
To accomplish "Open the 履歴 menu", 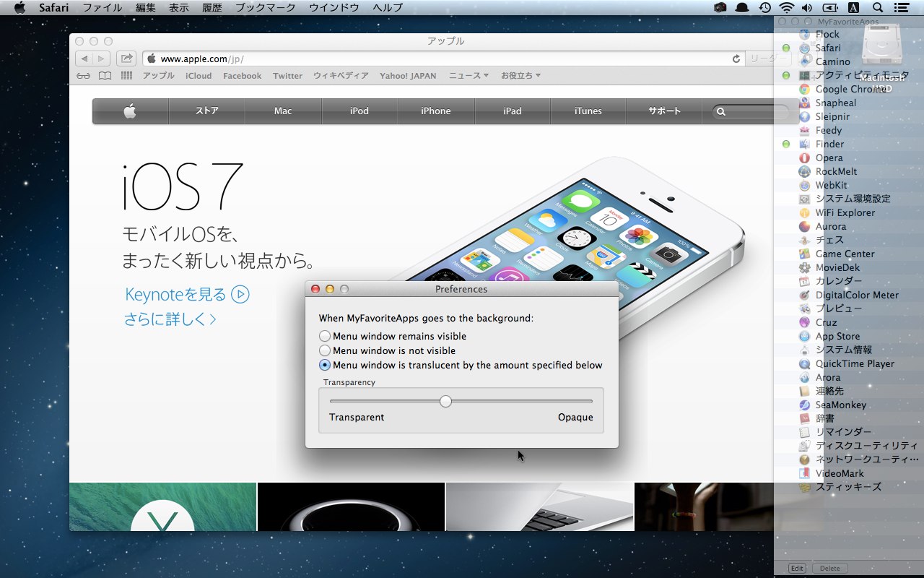I will [212, 8].
